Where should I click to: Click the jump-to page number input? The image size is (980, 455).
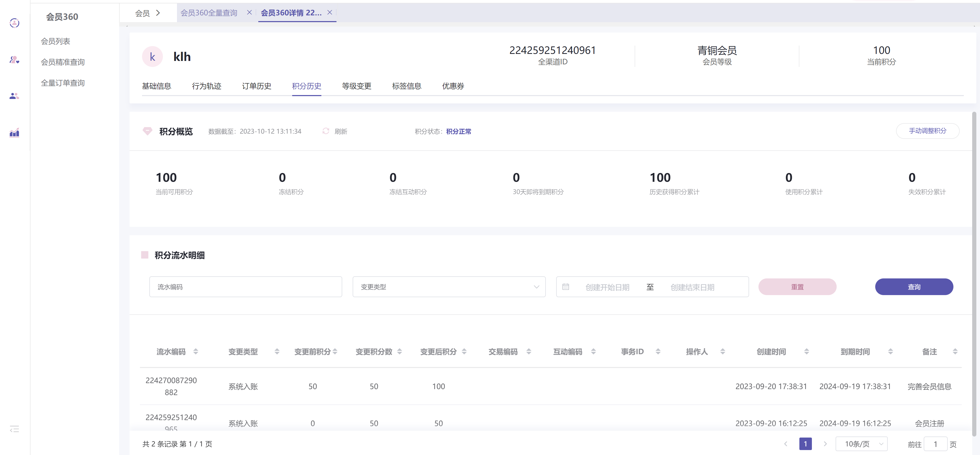(x=935, y=444)
